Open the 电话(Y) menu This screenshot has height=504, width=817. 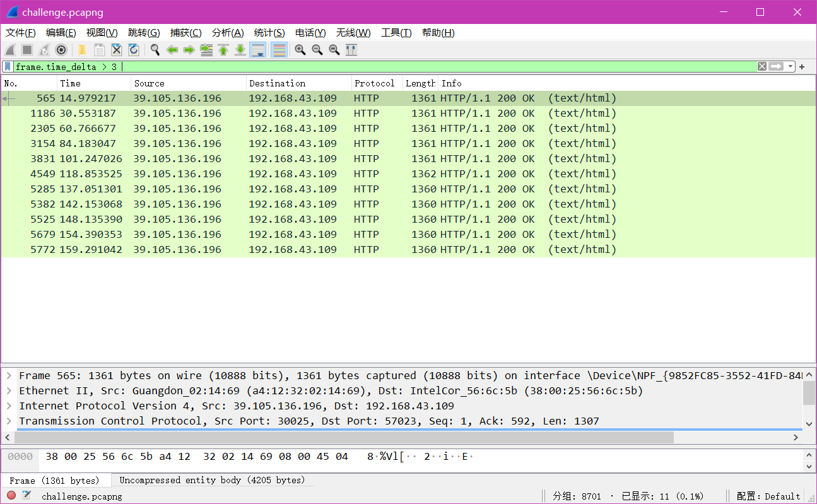(x=310, y=33)
